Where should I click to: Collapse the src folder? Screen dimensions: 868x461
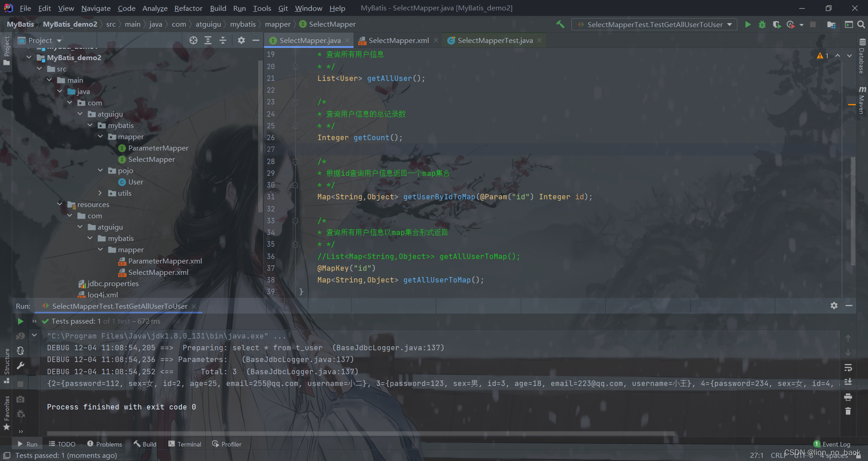[39, 69]
